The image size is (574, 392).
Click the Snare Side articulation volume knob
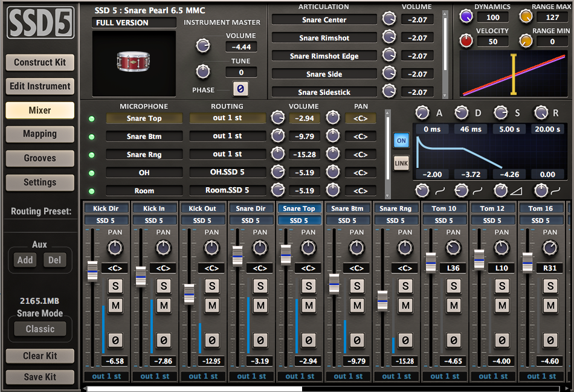[389, 73]
